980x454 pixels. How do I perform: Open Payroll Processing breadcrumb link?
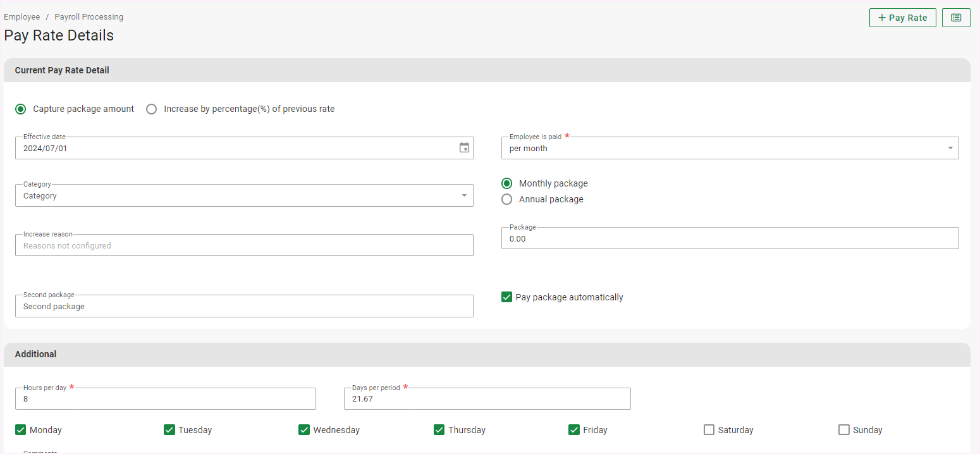[x=89, y=17]
